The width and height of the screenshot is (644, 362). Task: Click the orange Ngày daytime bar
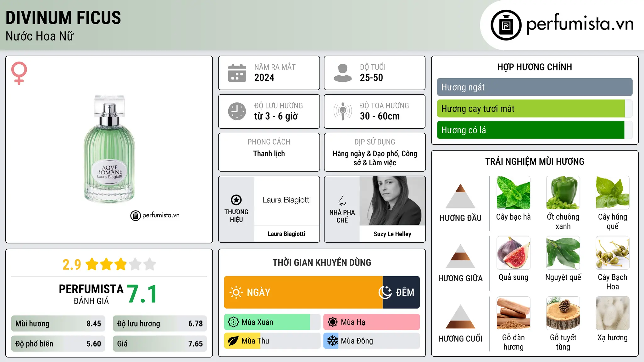303,292
